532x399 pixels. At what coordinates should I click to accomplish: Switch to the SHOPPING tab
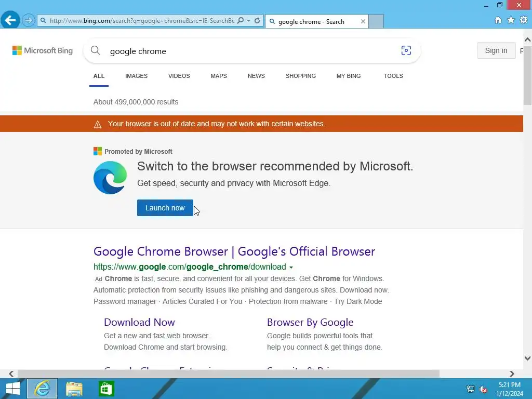pos(301,76)
